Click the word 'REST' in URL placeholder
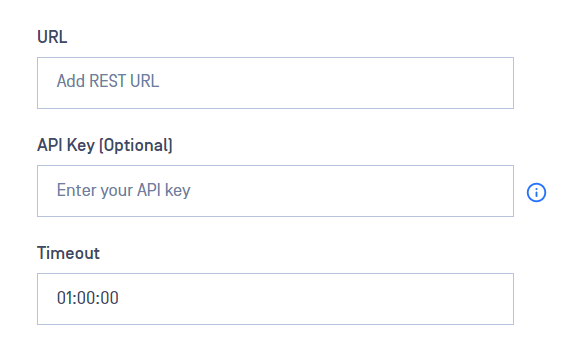Image resolution: width=566 pixels, height=360 pixels. [x=107, y=81]
